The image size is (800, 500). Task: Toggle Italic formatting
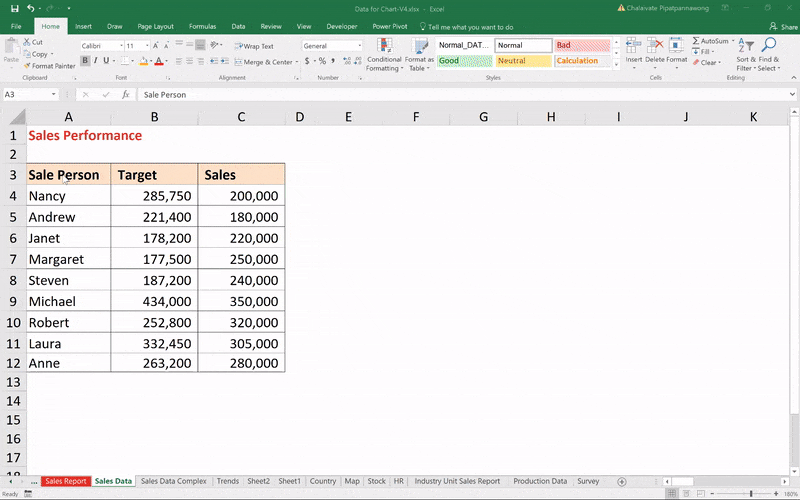coord(98,61)
